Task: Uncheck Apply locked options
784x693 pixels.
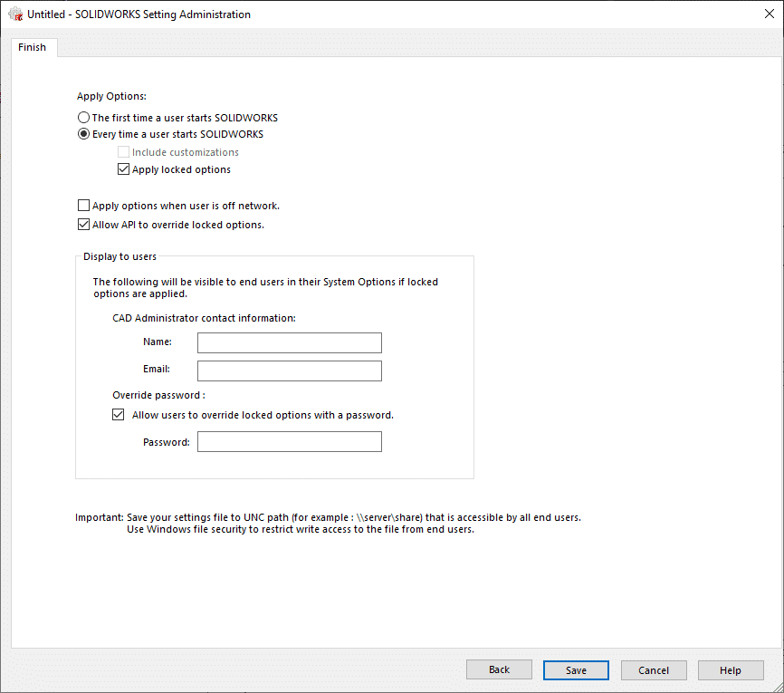Action: (123, 169)
